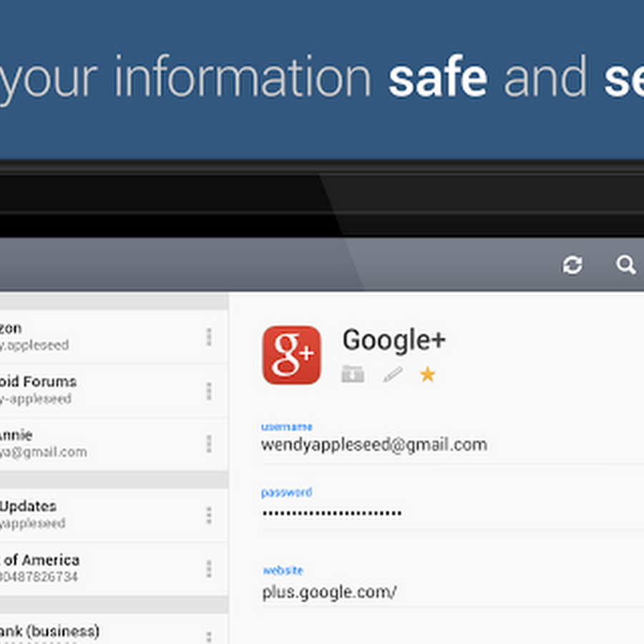Click the sync refresh icon
The width and height of the screenshot is (644, 644).
[x=572, y=265]
